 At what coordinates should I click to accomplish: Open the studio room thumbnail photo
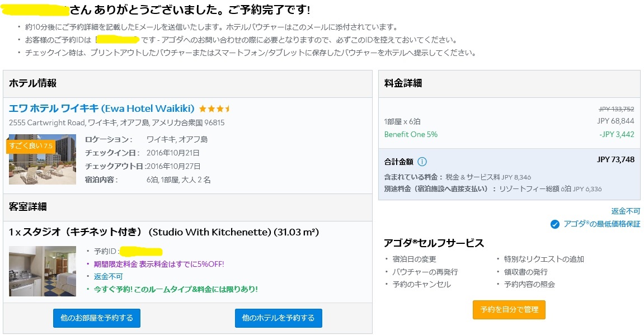click(x=43, y=271)
